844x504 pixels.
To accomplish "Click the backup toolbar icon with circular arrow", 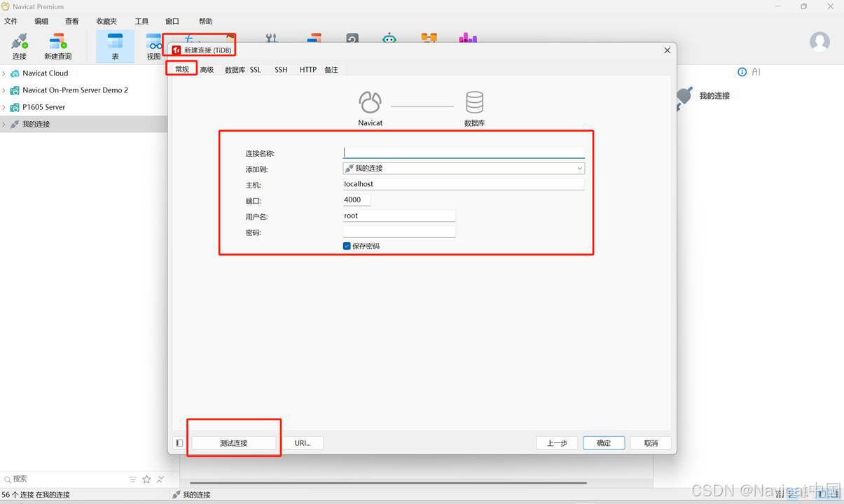I will (352, 39).
